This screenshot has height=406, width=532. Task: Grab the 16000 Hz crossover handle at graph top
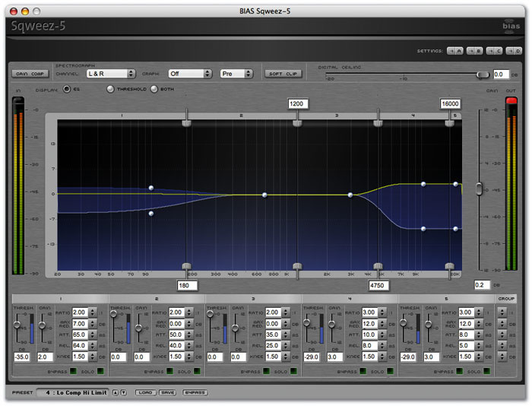[450, 122]
